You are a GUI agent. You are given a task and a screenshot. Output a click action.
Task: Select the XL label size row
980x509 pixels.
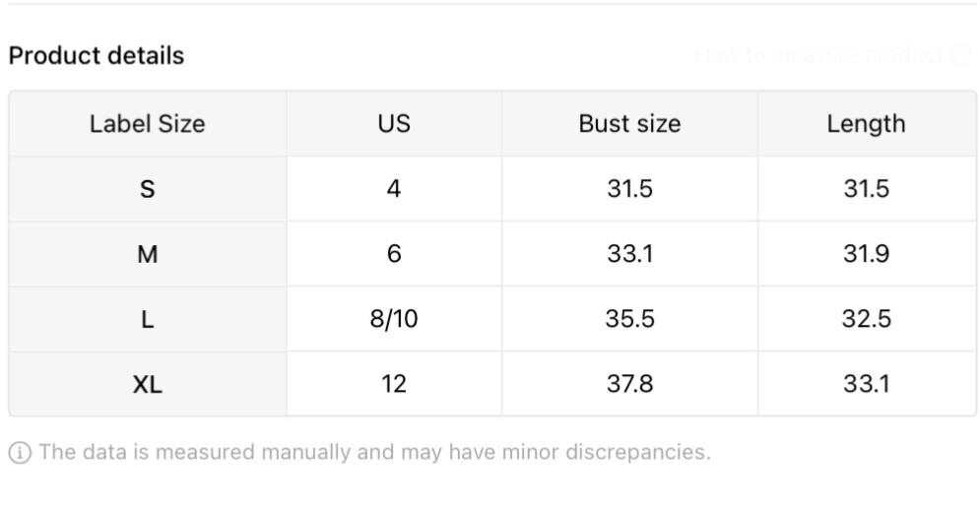492,383
